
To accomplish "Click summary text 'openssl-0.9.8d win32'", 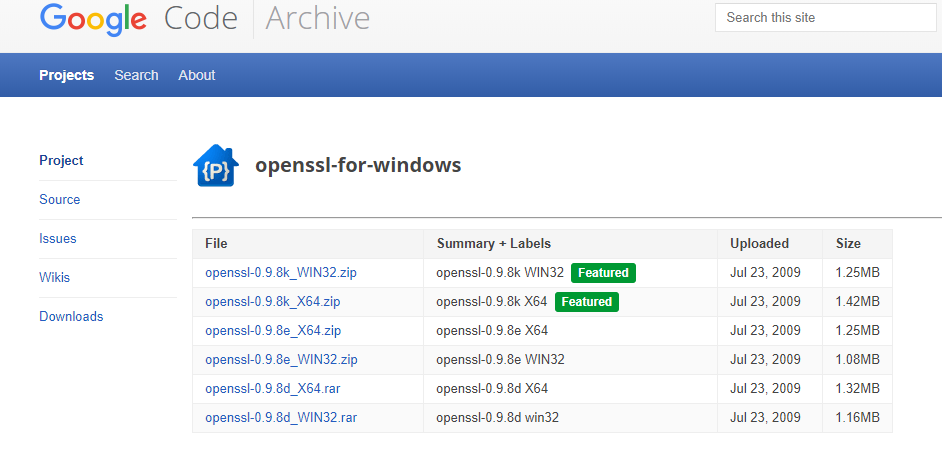I will coord(497,417).
